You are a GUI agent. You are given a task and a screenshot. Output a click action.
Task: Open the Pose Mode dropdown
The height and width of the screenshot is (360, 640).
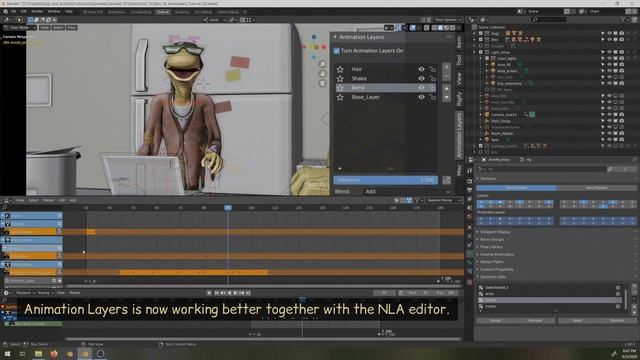coord(20,28)
